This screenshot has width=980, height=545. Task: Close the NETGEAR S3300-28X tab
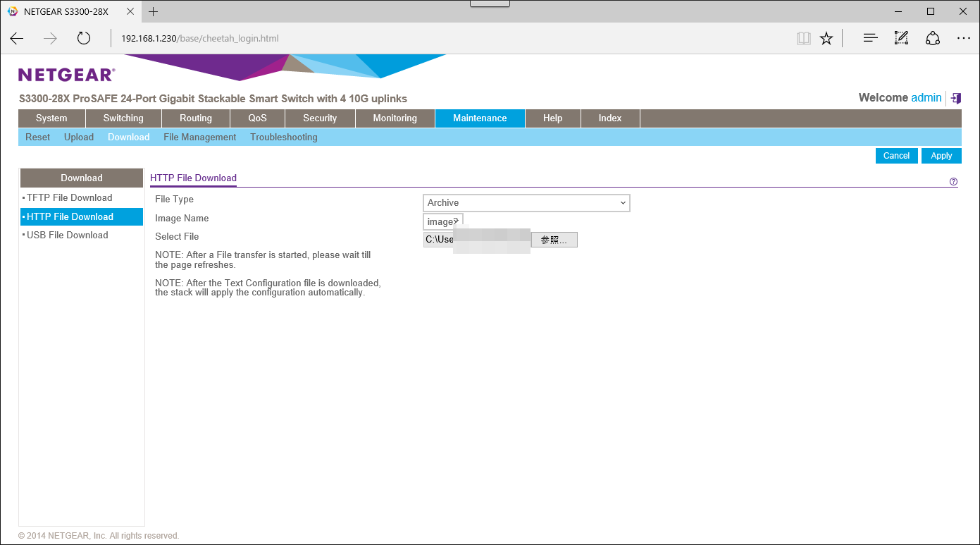[x=131, y=11]
